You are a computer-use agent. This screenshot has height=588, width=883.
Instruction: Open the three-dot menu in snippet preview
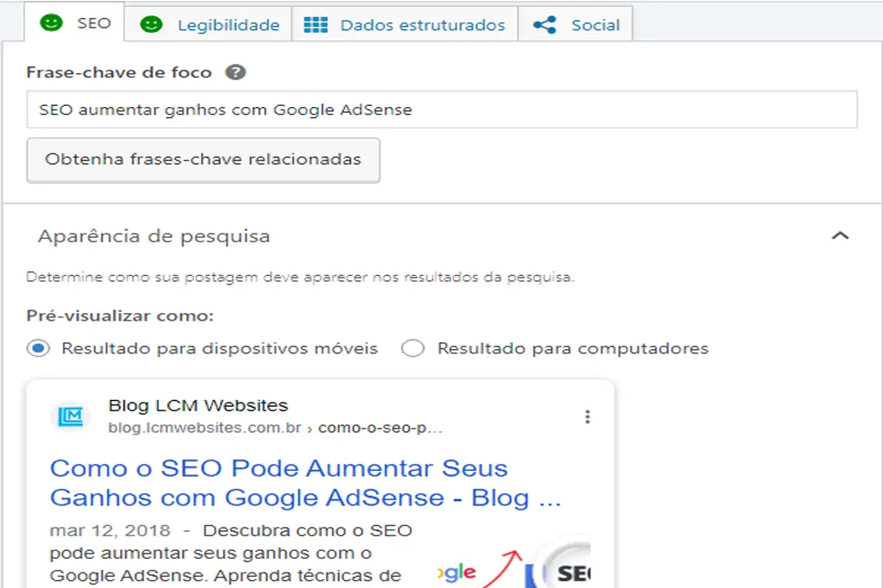point(587,416)
